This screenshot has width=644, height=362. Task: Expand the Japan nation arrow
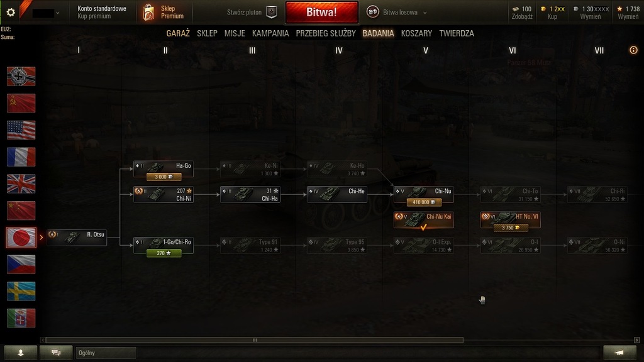[41, 237]
